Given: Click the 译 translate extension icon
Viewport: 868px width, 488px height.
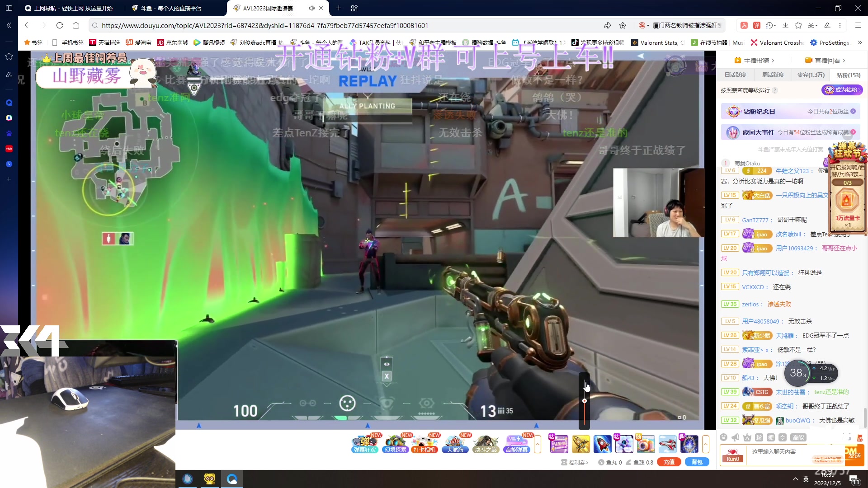Looking at the screenshot, I should click(757, 25).
